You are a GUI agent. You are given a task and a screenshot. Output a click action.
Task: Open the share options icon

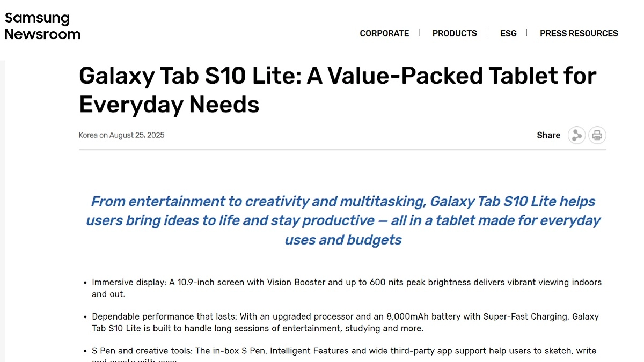tap(576, 135)
